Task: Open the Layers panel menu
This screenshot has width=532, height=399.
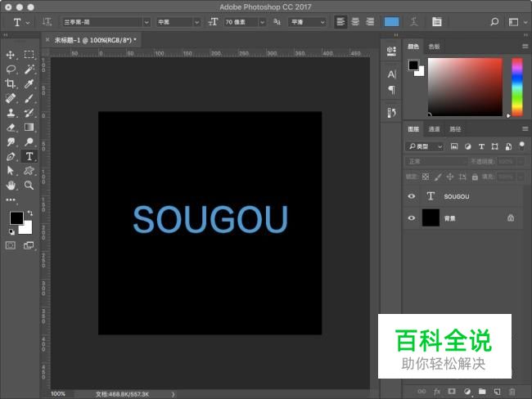Action: (525, 129)
